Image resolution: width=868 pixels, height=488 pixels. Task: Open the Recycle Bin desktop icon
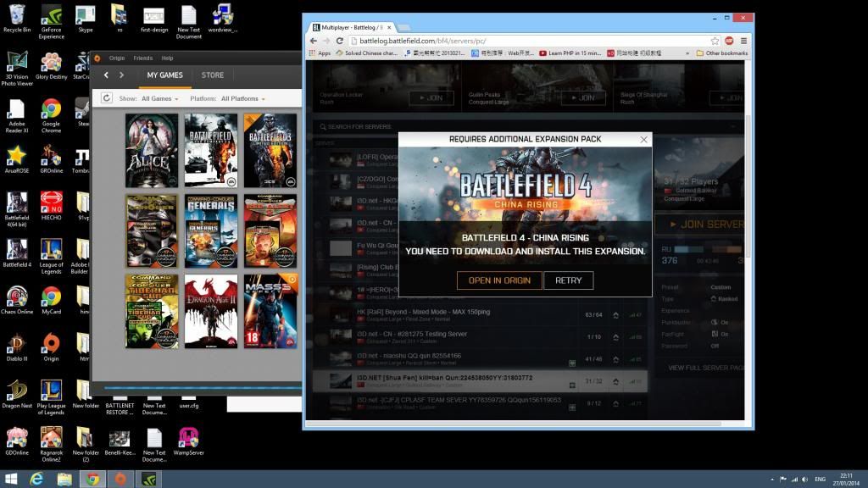click(17, 19)
